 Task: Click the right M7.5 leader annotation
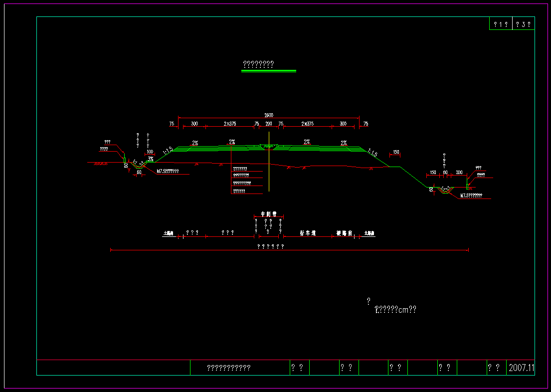coord(471,196)
